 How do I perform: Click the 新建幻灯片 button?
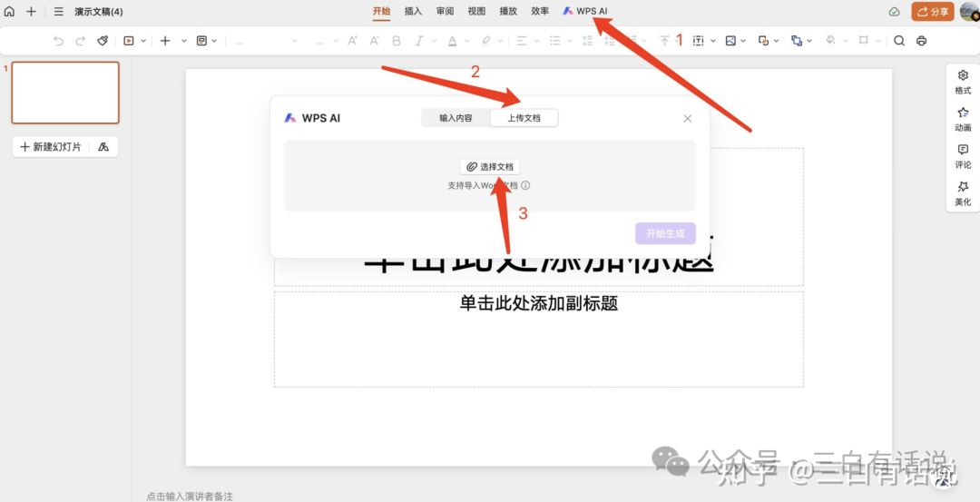[51, 147]
